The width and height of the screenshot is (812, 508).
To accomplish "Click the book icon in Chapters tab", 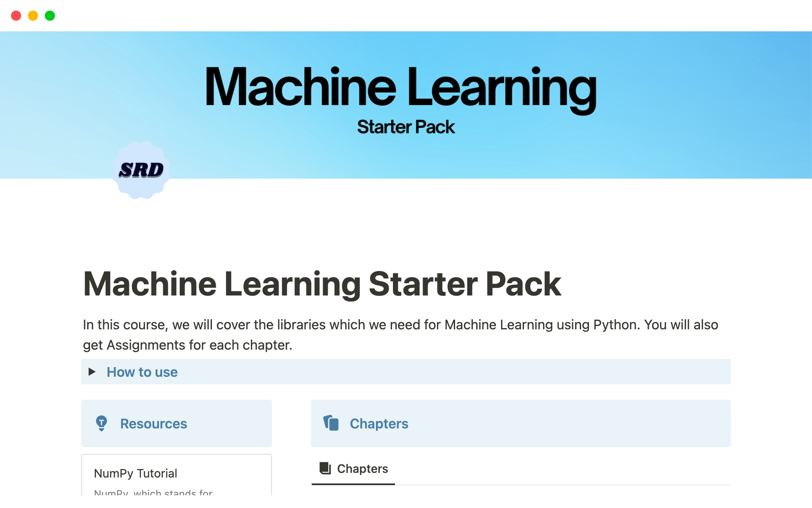I will tap(325, 468).
